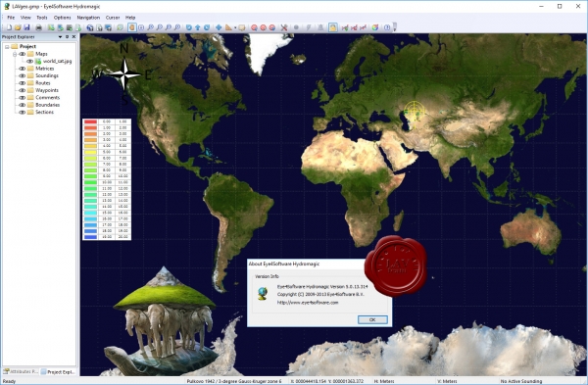Click the blue up arrow north icon
This screenshot has width=588, height=385.
click(198, 27)
